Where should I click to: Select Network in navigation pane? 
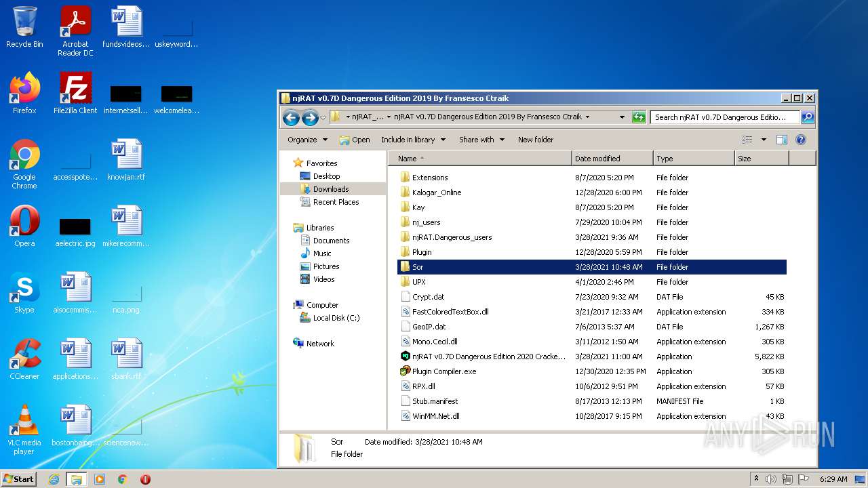320,344
